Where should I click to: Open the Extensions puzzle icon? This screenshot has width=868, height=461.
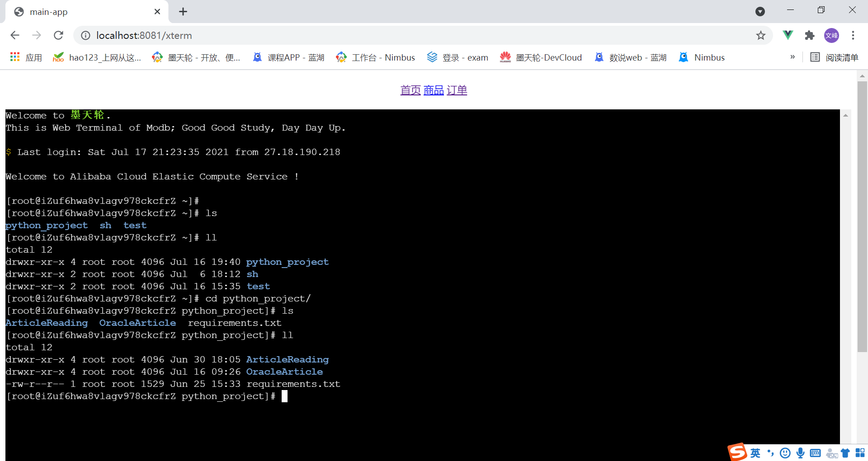pos(810,35)
